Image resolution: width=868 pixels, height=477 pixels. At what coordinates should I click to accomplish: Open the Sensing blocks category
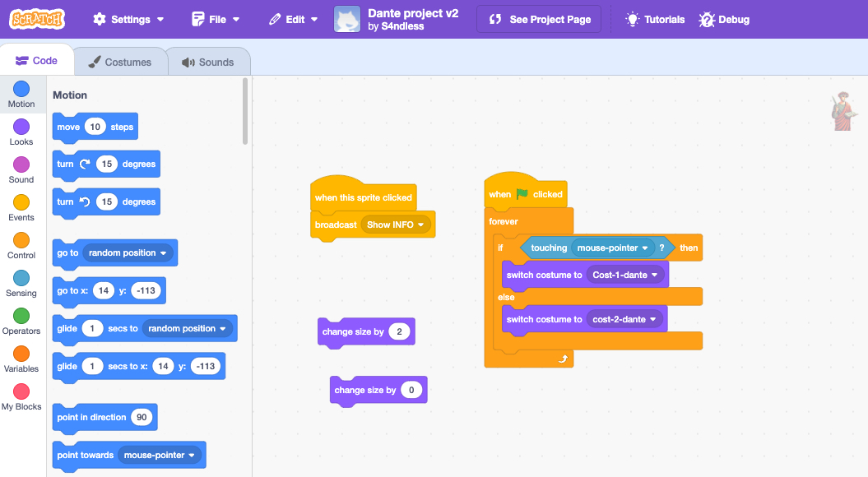[x=21, y=278]
